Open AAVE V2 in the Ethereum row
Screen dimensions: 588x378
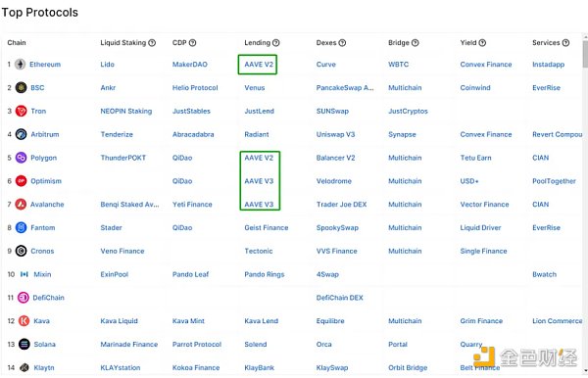259,65
